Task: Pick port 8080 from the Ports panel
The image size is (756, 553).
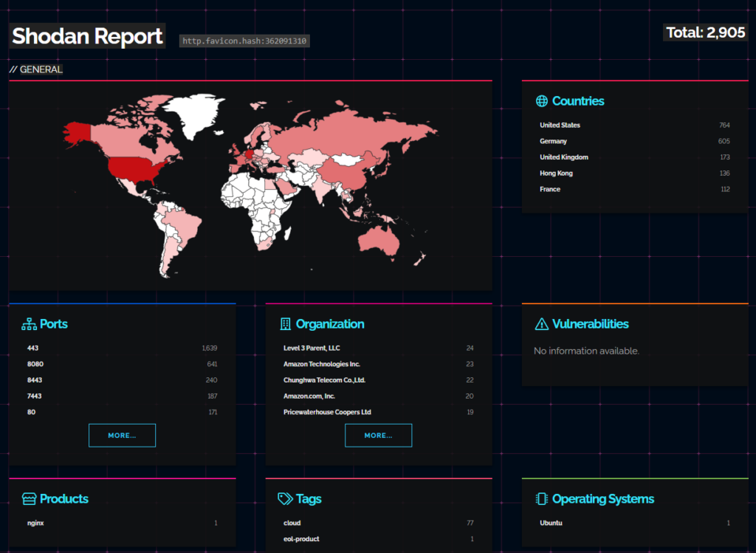Action: (x=35, y=364)
